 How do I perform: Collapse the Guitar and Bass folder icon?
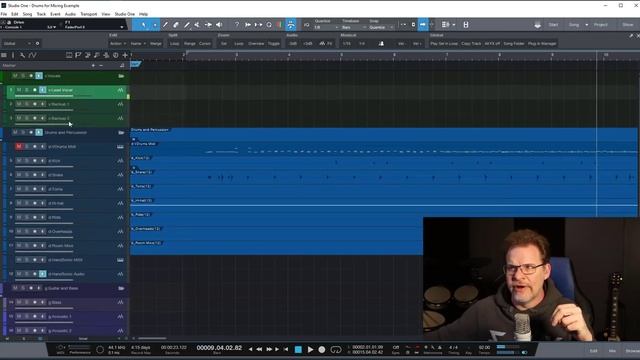coord(121,288)
